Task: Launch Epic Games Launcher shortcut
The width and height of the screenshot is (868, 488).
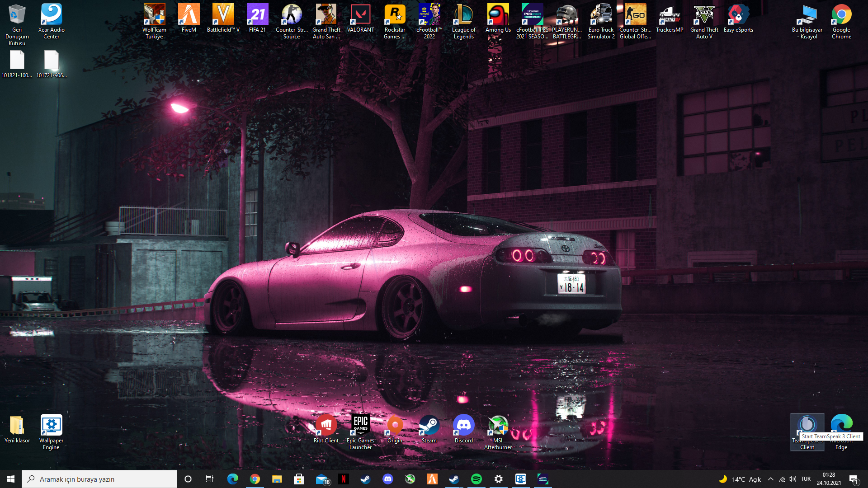Action: click(x=360, y=432)
